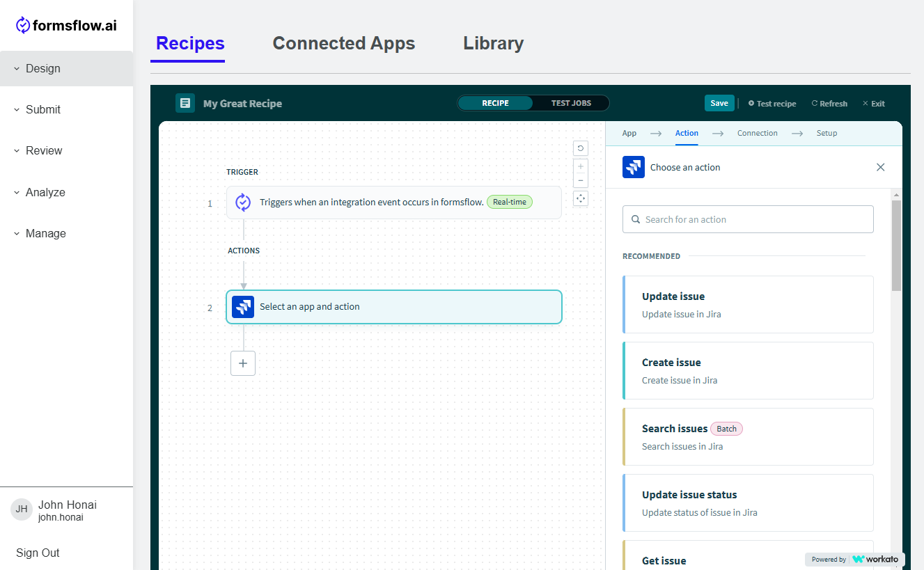This screenshot has height=570, width=924.
Task: Open the Library tab
Action: [x=494, y=43]
